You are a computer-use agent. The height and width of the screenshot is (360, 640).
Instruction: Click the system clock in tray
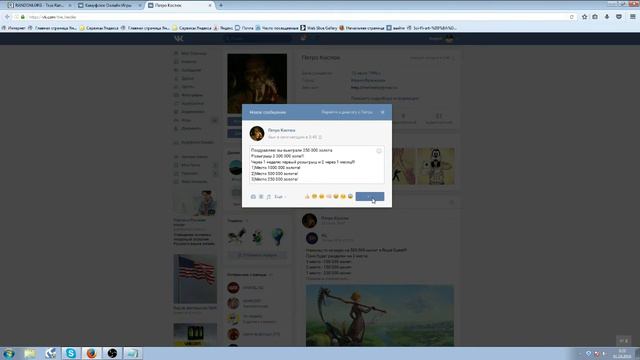coord(622,353)
